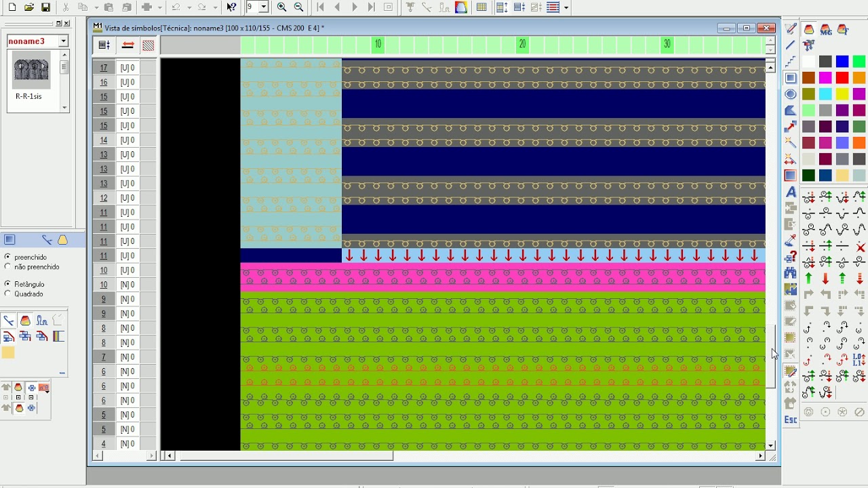The width and height of the screenshot is (868, 488).
Task: Open the dropdown arrow beside the redo button
Action: 215,7
